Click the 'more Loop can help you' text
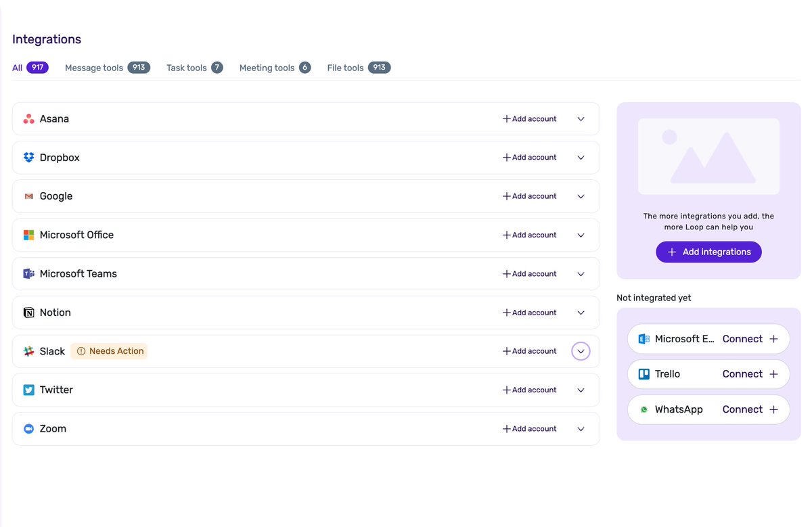This screenshot has height=527, width=812. pos(708,227)
